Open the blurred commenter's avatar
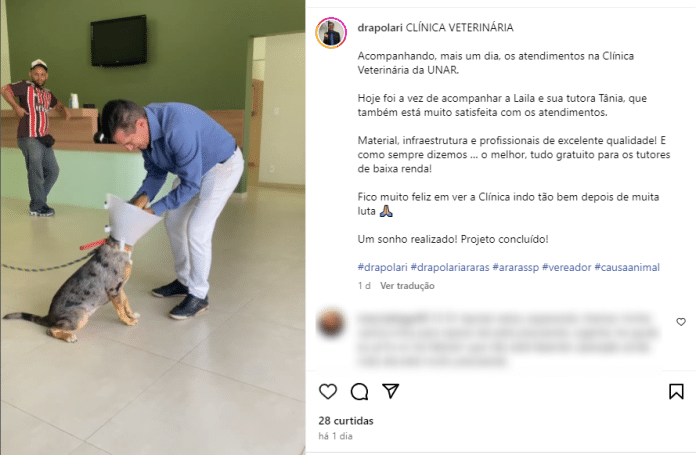The width and height of the screenshot is (696, 455). [x=331, y=323]
